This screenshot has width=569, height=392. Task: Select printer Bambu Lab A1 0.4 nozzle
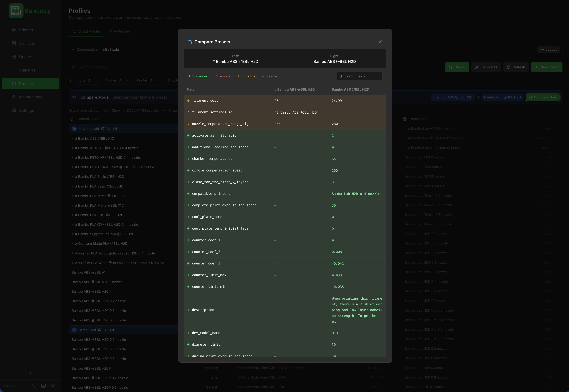tap(424, 167)
